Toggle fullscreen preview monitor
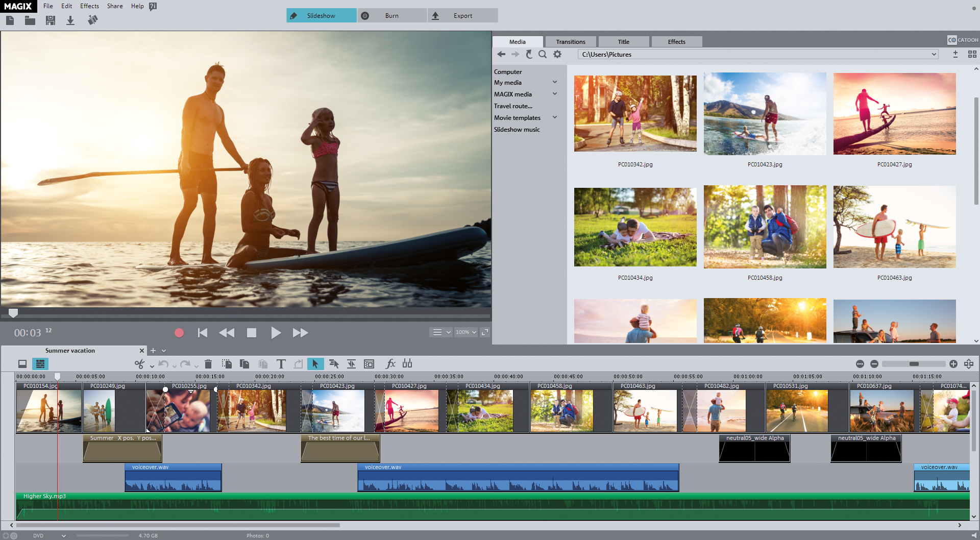The width and height of the screenshot is (980, 540). (x=485, y=332)
